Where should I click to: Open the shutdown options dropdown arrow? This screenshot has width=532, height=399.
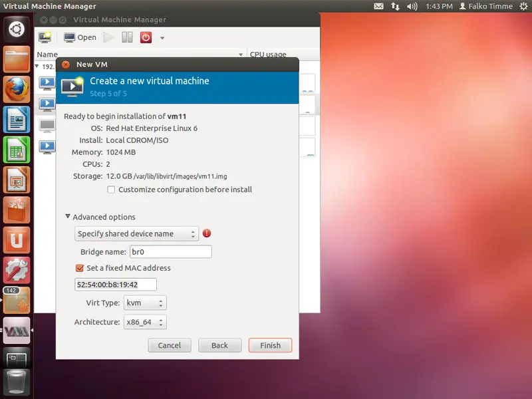pyautogui.click(x=162, y=38)
